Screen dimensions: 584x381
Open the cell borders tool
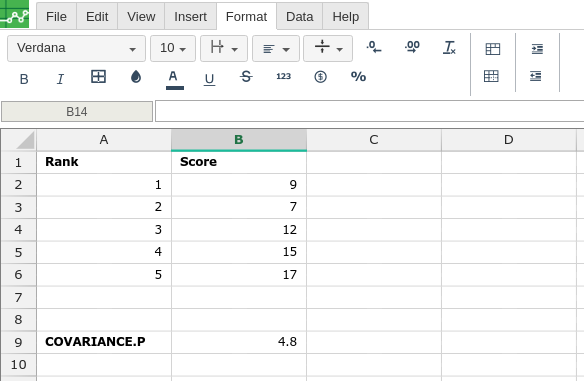tap(98, 77)
